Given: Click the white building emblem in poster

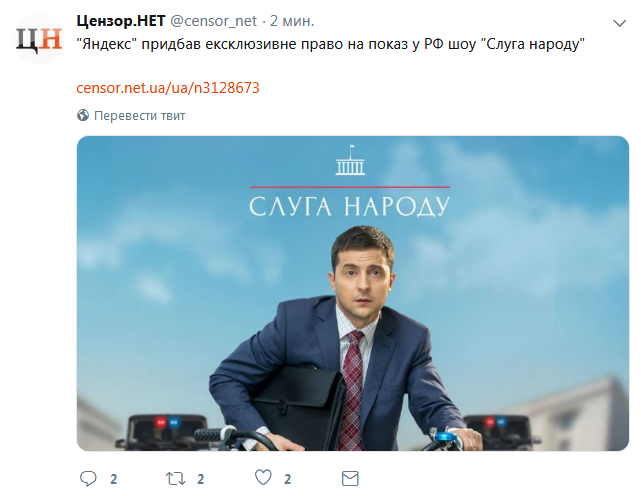Looking at the screenshot, I should pyautogui.click(x=350, y=160).
